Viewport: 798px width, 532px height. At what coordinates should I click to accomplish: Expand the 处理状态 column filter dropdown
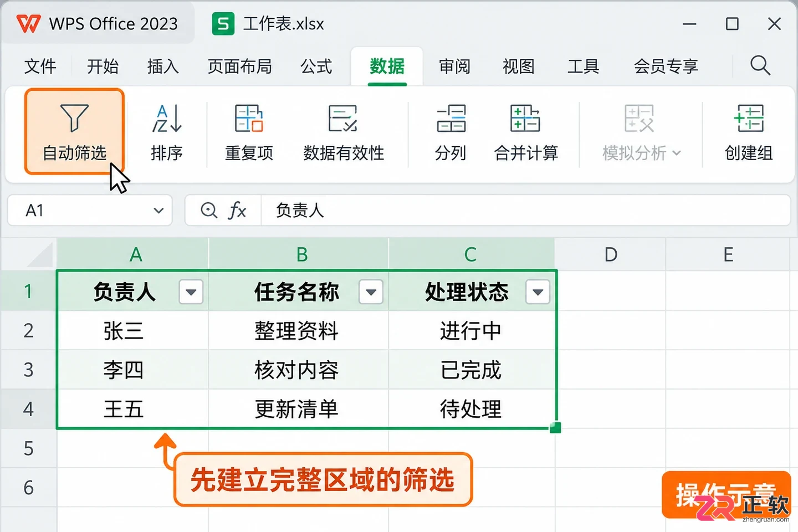(538, 292)
